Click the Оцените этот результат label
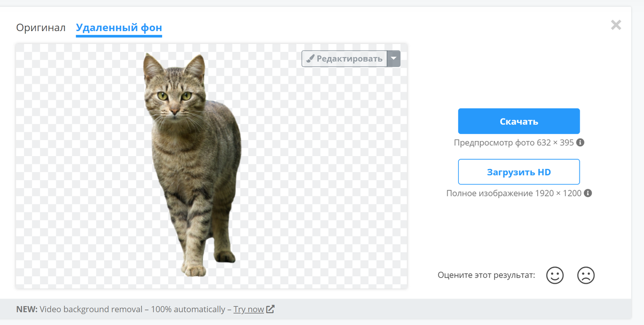The width and height of the screenshot is (644, 325). click(486, 275)
